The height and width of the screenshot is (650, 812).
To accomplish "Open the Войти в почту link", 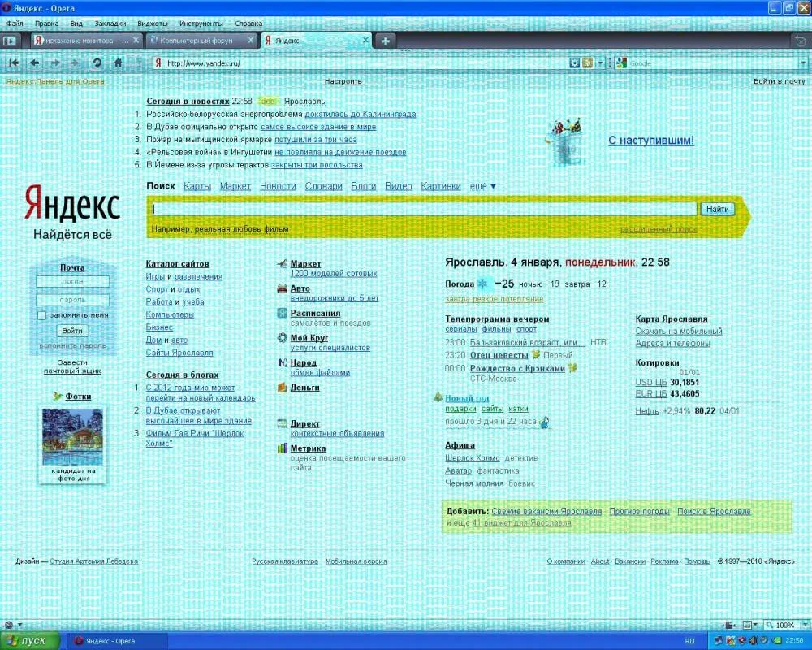I will 779,81.
